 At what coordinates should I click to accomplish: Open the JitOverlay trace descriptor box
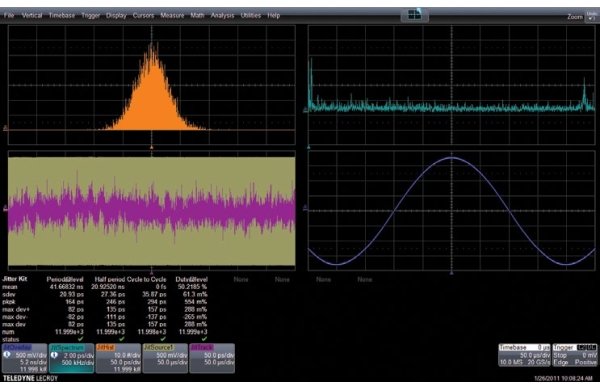tap(24, 358)
